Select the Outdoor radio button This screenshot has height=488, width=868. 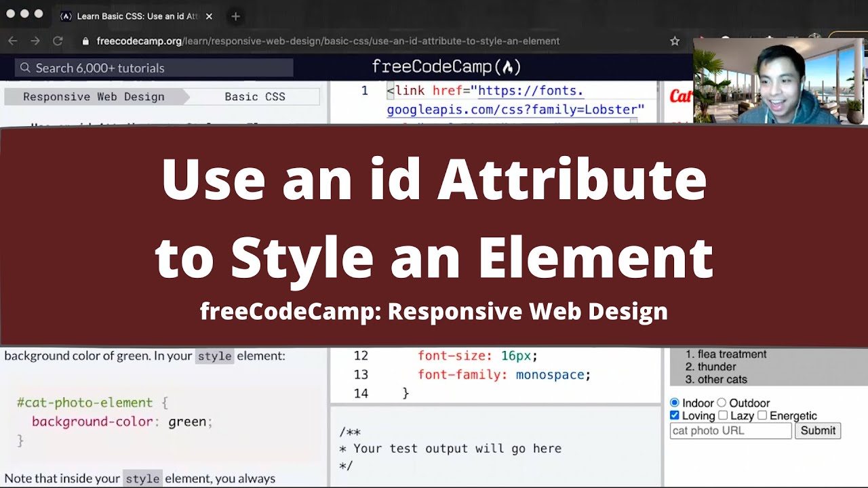pyautogui.click(x=722, y=403)
